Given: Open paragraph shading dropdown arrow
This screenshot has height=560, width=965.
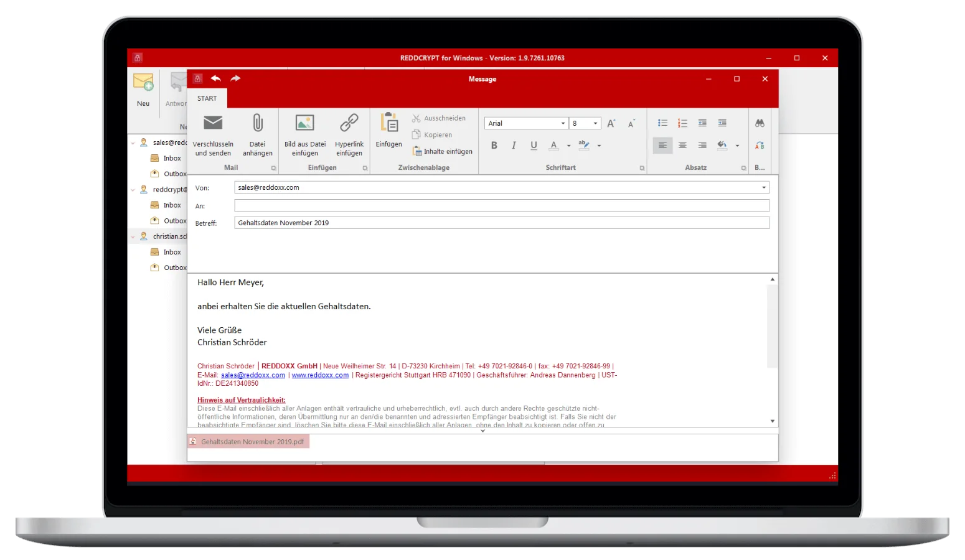Looking at the screenshot, I should click(x=737, y=146).
